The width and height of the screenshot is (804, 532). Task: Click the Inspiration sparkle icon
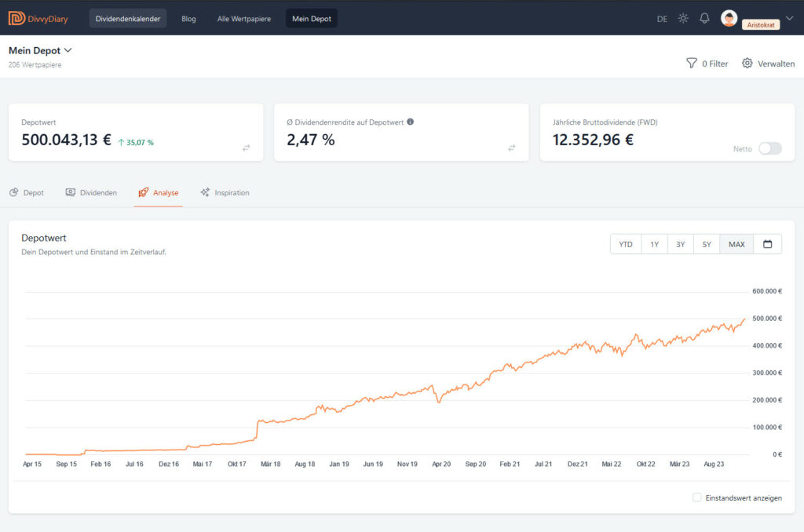pyautogui.click(x=205, y=192)
